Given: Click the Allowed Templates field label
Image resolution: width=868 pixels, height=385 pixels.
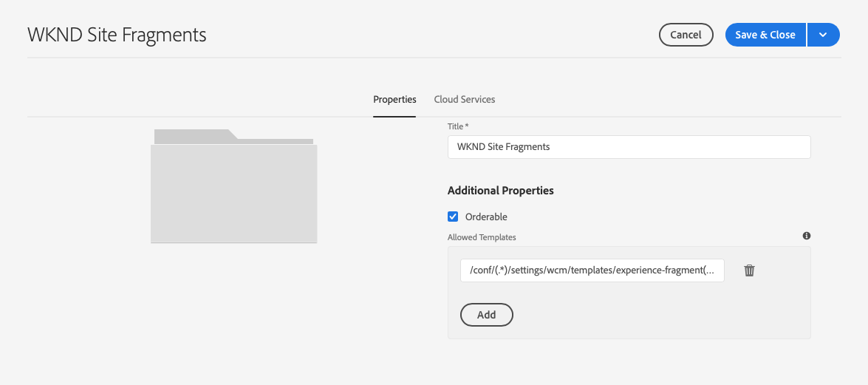Looking at the screenshot, I should pos(482,237).
